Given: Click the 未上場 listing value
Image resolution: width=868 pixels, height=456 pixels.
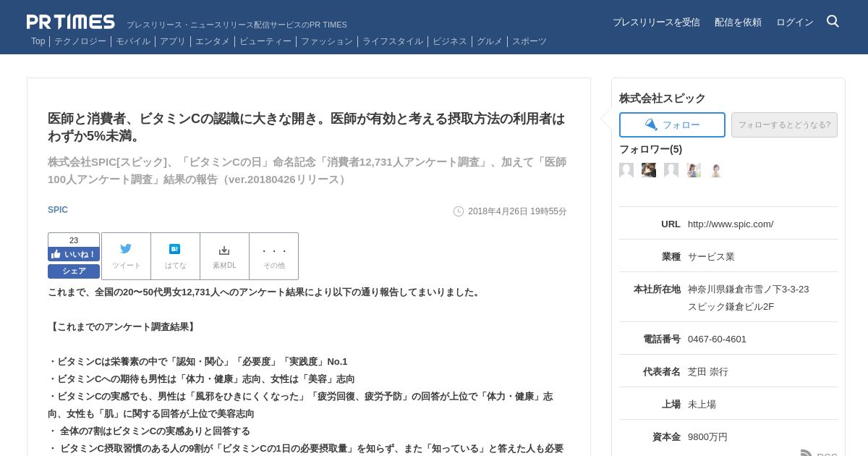Looking at the screenshot, I should [702, 405].
